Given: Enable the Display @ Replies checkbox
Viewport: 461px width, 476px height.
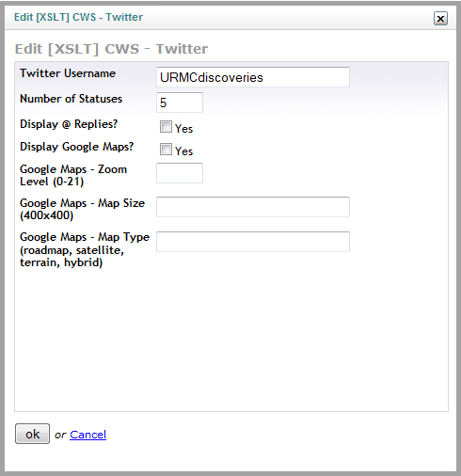Looking at the screenshot, I should tap(166, 127).
